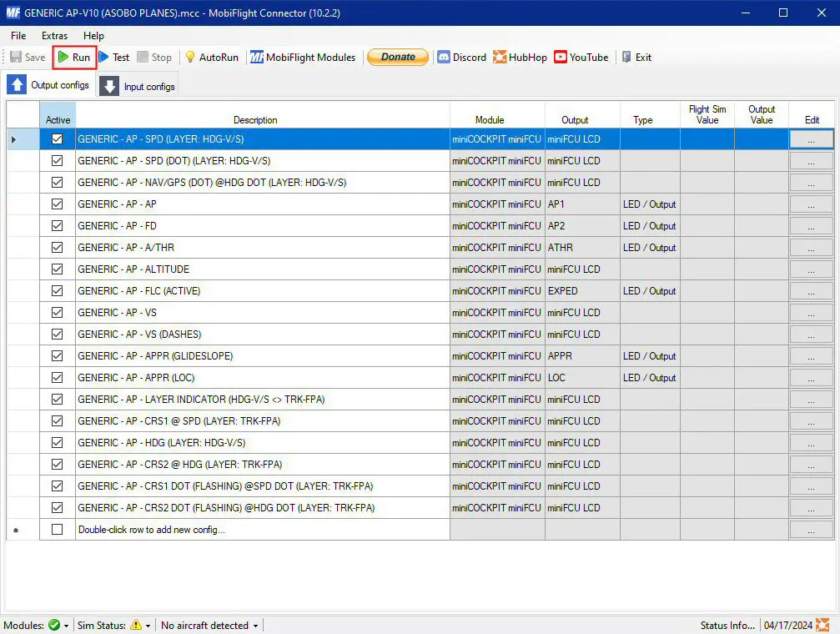Toggle Active checkbox for GENERIC - AP - FD
840x634 pixels.
coord(58,225)
